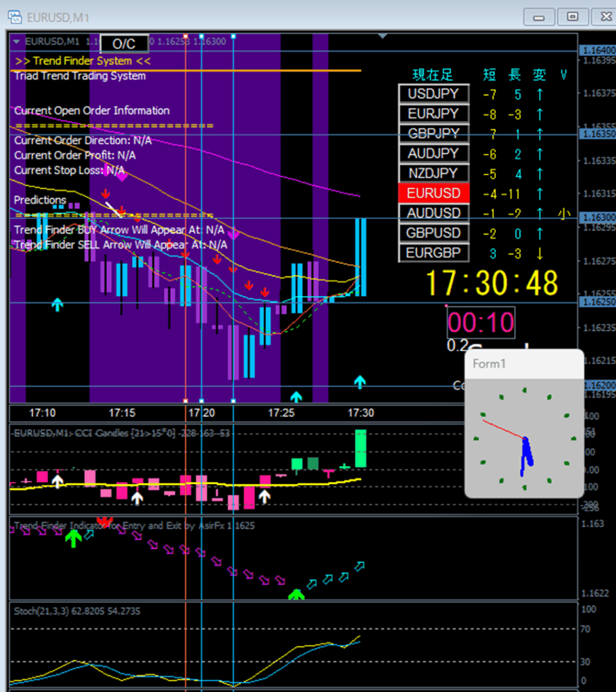Click the O/C button on chart
Viewport: 616px width, 692px height.
tap(124, 44)
